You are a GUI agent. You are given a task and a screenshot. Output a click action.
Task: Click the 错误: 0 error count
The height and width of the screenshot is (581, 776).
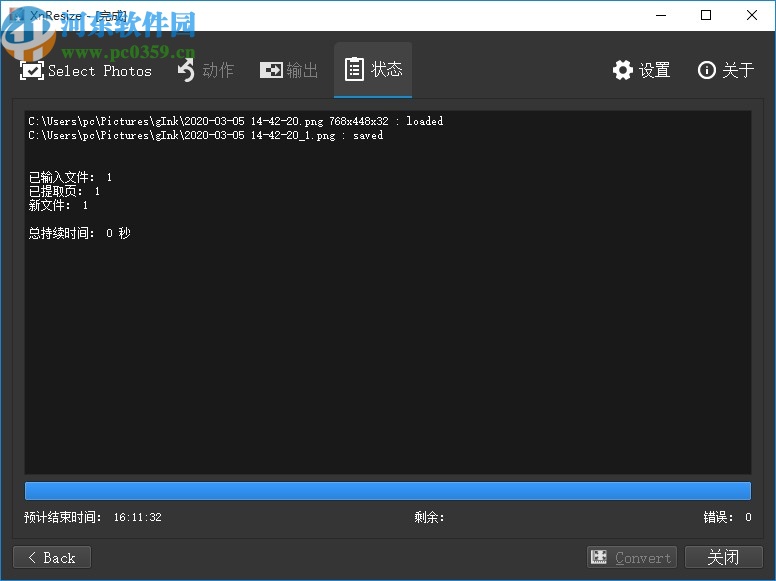coord(728,517)
